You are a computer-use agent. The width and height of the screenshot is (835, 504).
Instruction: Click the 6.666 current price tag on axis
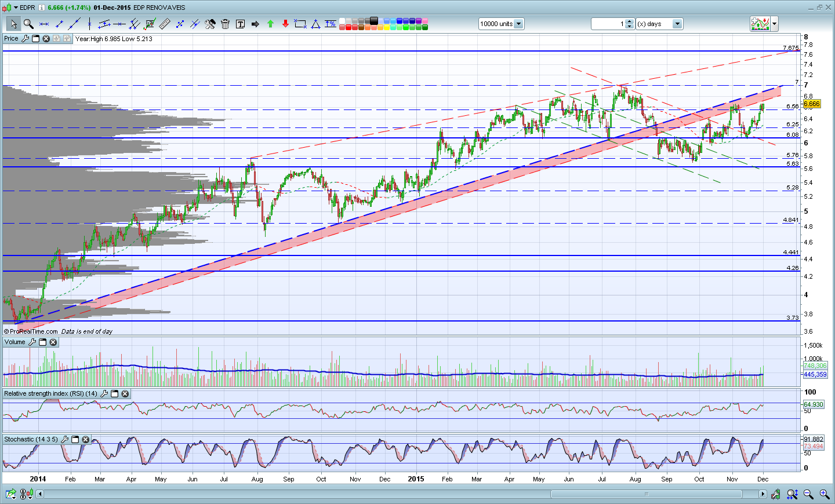coord(811,104)
